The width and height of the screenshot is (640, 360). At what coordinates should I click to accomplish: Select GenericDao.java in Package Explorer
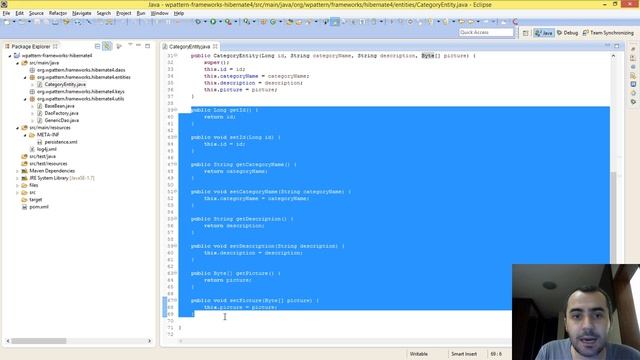click(62, 120)
